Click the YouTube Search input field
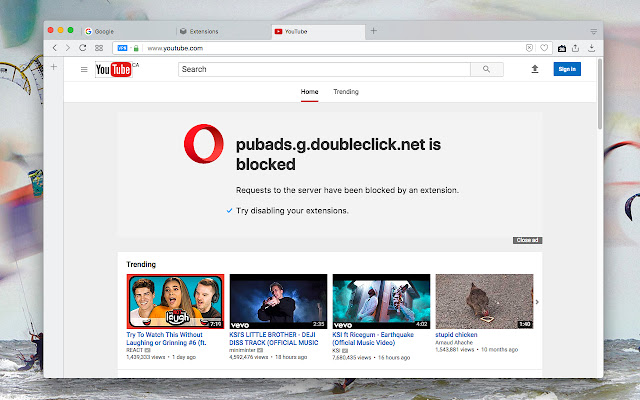640x400 pixels. click(324, 69)
